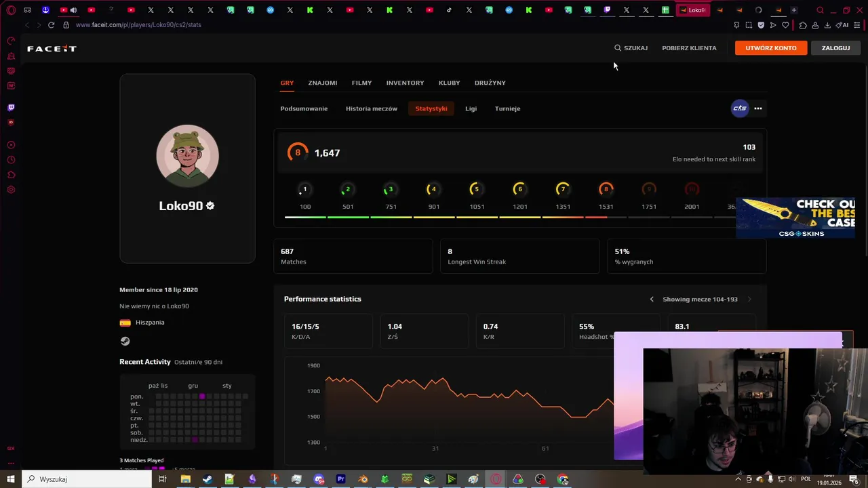
Task: Open the Twitch browser tab
Action: tap(607, 10)
